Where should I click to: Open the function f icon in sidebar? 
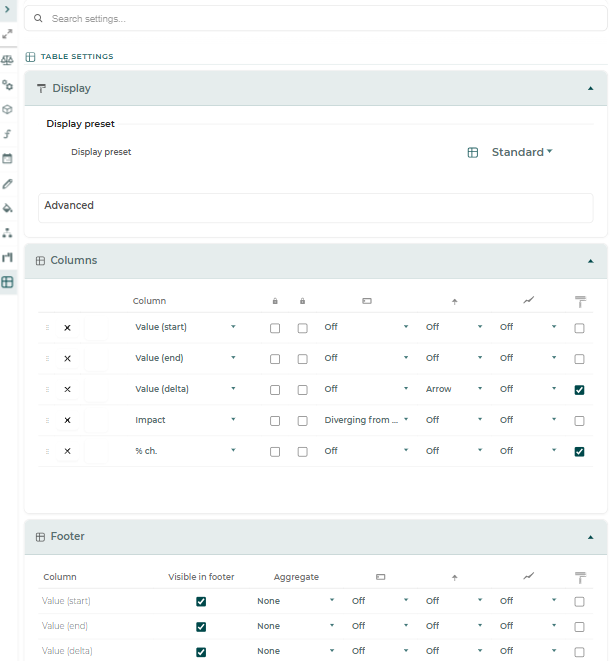click(7, 134)
